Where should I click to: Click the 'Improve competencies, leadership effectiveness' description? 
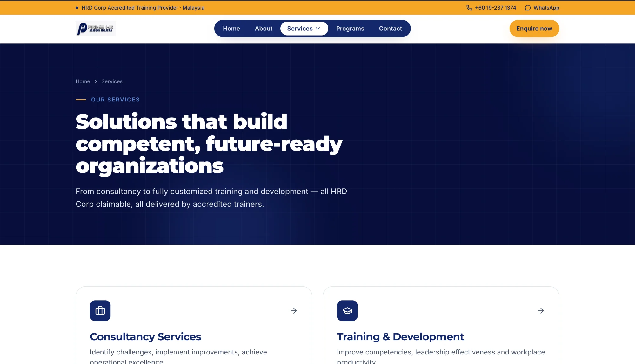(441, 356)
